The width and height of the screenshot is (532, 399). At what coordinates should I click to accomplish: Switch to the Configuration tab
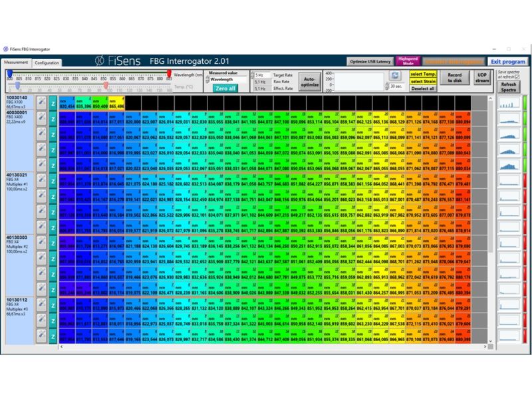click(45, 62)
